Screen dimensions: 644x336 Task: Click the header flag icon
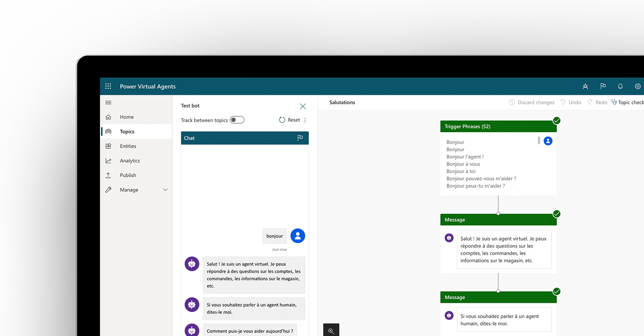pos(603,86)
